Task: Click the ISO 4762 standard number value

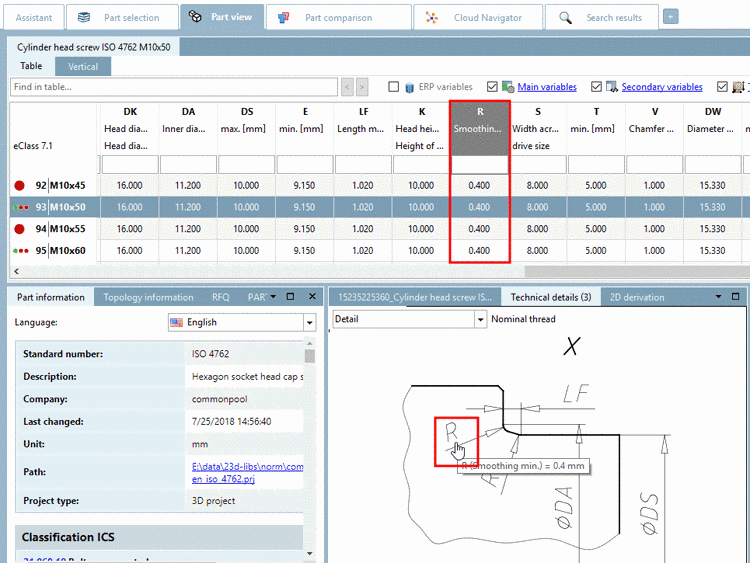Action: 210,354
